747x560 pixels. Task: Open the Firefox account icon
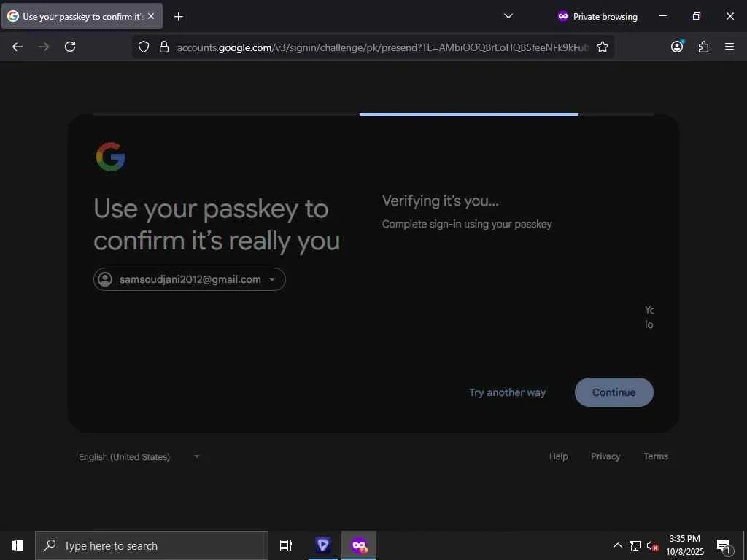677,46
